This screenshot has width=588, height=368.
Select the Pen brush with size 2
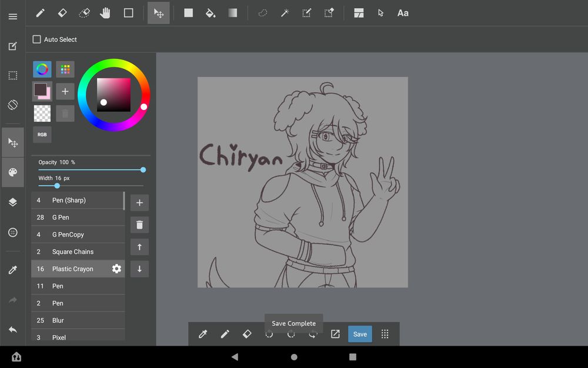tap(78, 303)
